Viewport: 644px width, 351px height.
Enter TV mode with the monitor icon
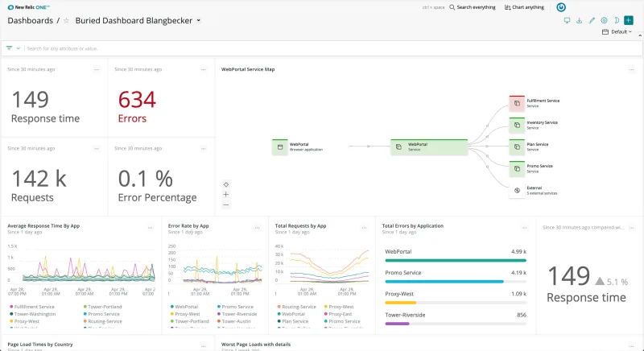[x=567, y=20]
